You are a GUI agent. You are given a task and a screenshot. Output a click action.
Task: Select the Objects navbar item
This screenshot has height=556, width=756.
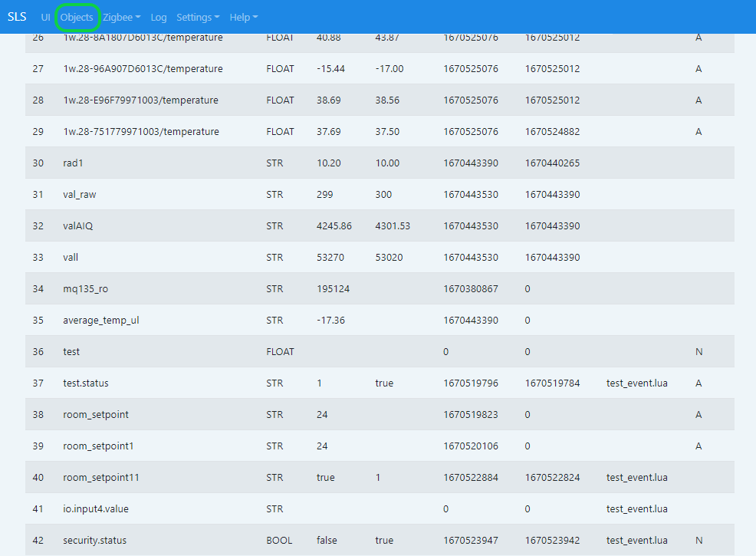pyautogui.click(x=77, y=17)
